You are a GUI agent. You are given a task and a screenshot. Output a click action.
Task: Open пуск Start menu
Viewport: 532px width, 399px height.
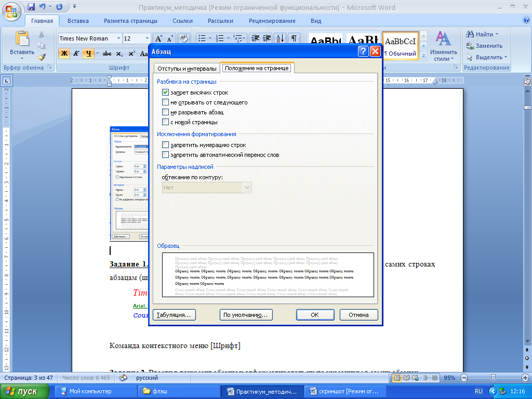tap(24, 392)
